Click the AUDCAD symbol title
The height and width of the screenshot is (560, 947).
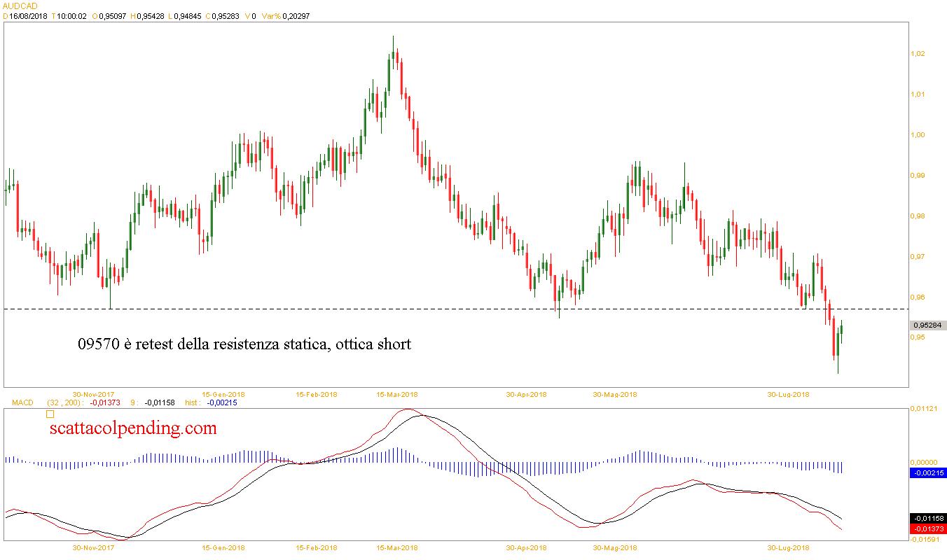20,6
